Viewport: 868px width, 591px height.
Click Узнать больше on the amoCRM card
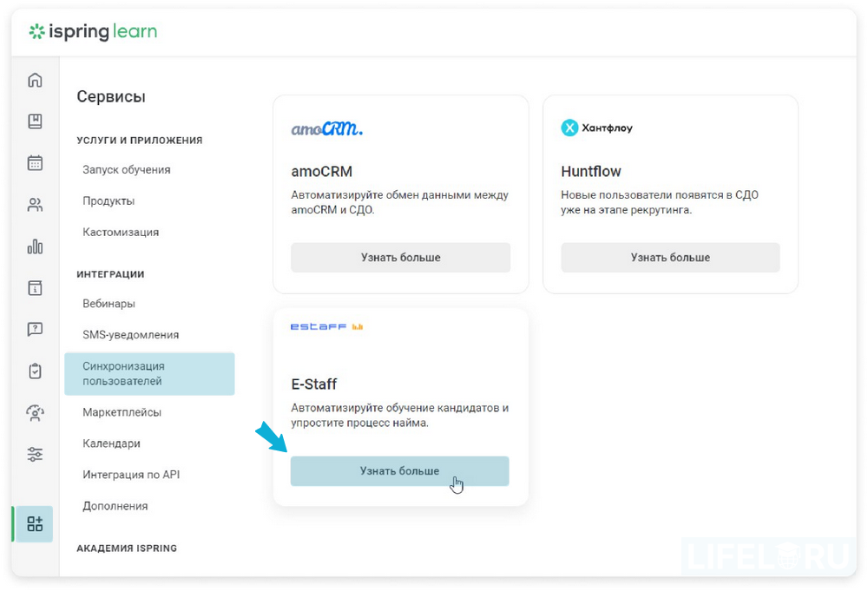tap(399, 257)
